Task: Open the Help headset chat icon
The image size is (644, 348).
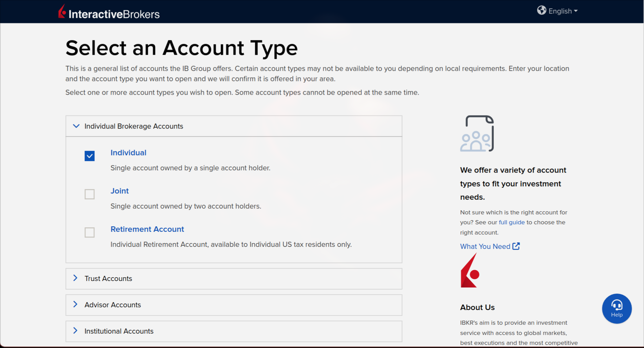Action: coord(616,308)
